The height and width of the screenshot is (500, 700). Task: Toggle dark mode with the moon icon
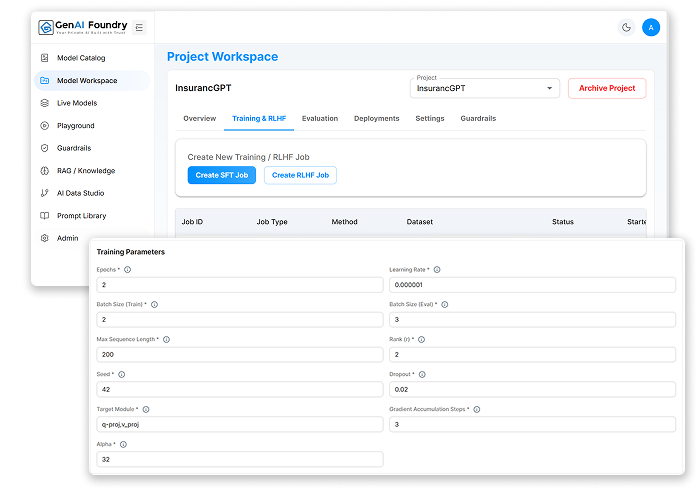click(x=627, y=27)
